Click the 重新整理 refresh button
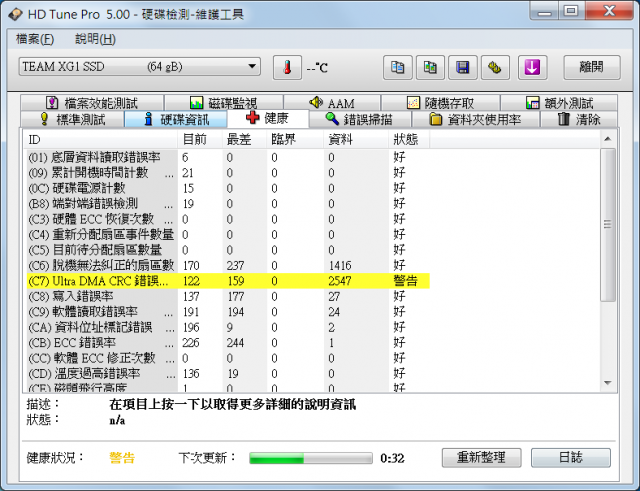 click(x=481, y=458)
